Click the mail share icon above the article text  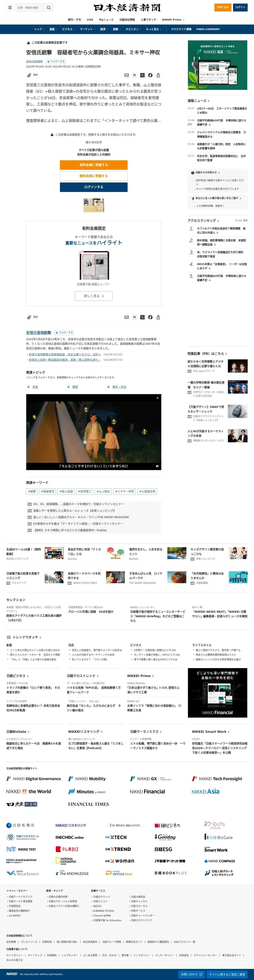click(x=127, y=75)
